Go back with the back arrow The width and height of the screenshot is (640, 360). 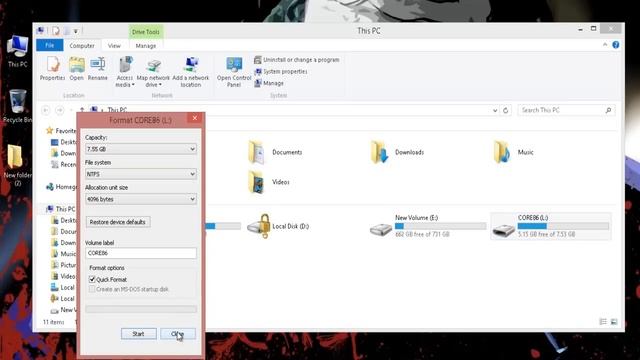pos(46,110)
